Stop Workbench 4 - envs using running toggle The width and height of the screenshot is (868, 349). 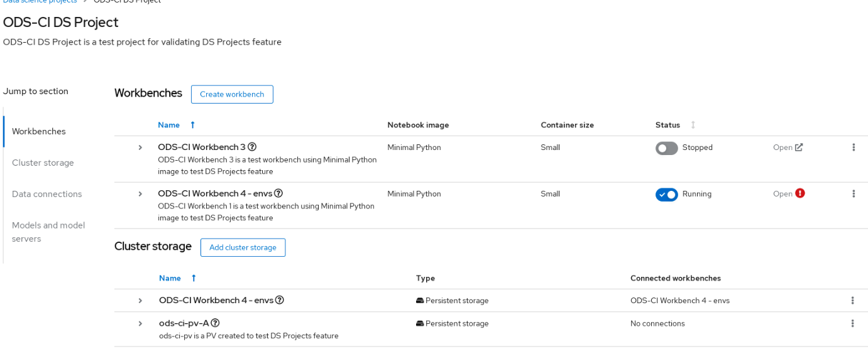point(666,195)
